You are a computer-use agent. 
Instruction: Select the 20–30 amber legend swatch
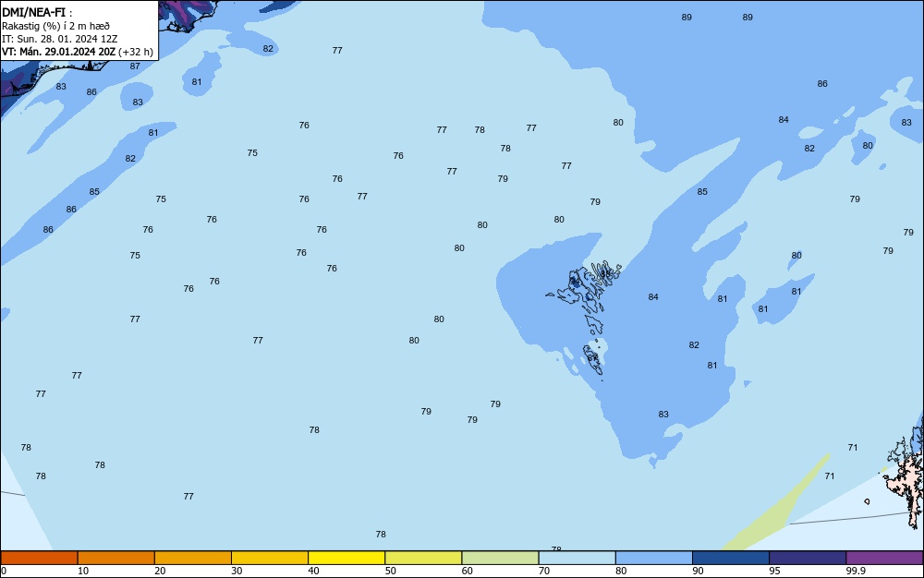(x=193, y=558)
